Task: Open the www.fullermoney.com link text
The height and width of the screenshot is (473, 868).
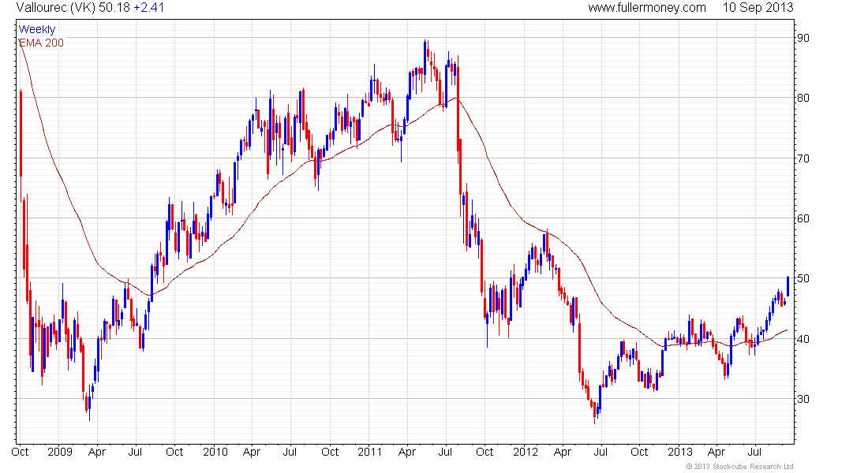Action: tap(646, 8)
